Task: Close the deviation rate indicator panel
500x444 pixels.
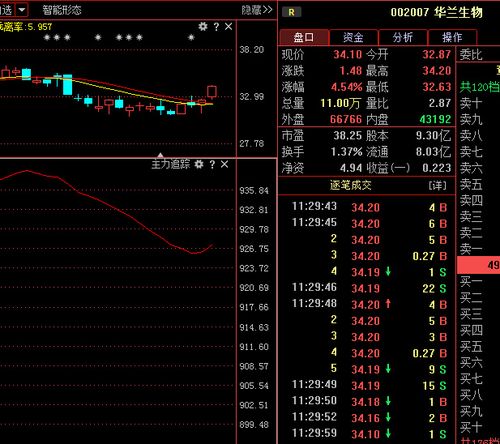Action: point(228,26)
